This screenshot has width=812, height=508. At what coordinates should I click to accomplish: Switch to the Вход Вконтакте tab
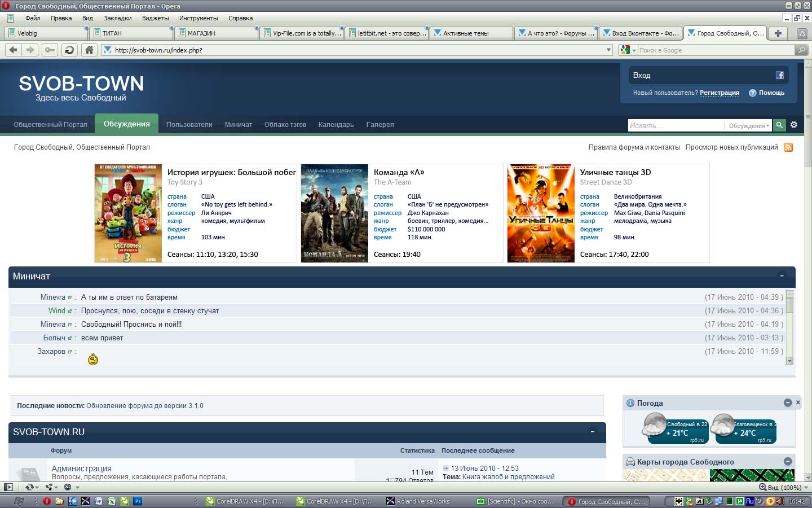(641, 33)
